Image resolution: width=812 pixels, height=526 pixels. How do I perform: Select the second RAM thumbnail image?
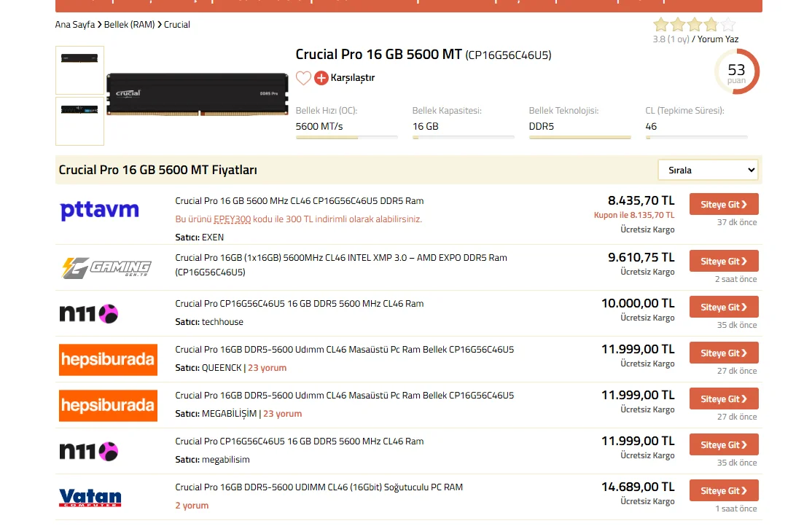(x=79, y=121)
